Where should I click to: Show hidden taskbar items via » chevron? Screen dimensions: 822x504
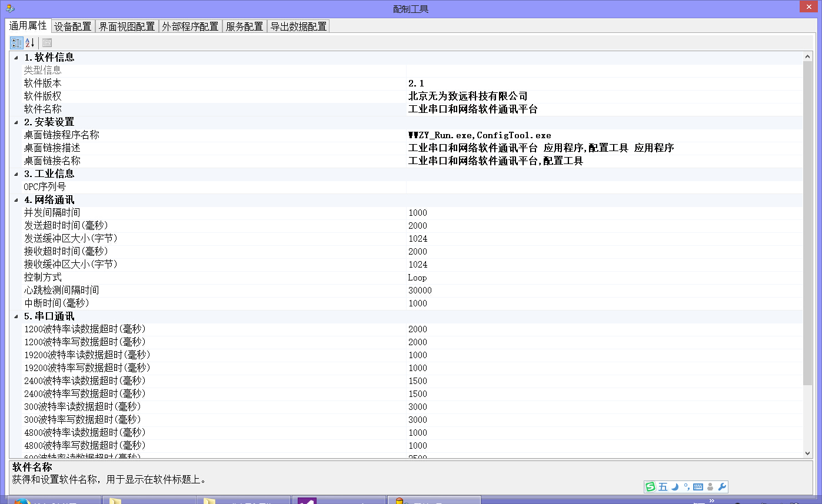click(x=711, y=500)
